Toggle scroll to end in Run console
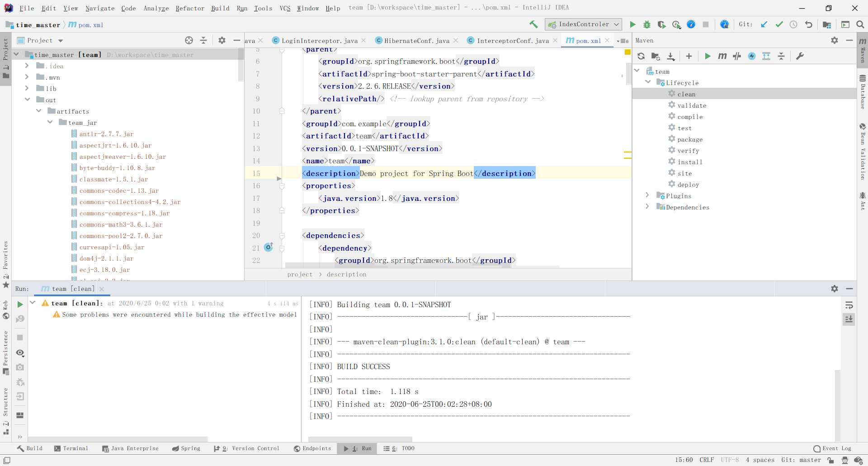 coord(849,319)
